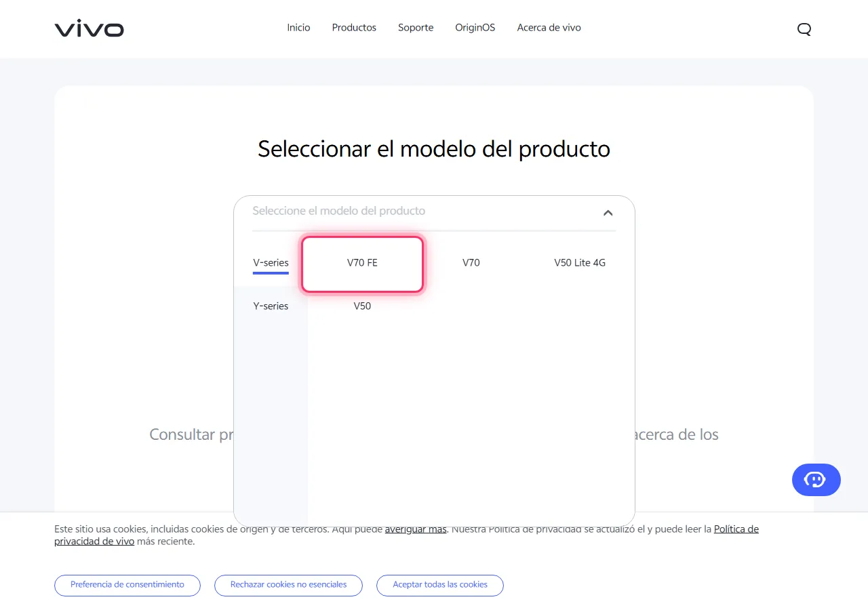This screenshot has width=868, height=610.
Task: Open the Soporte menu
Action: 416,28
